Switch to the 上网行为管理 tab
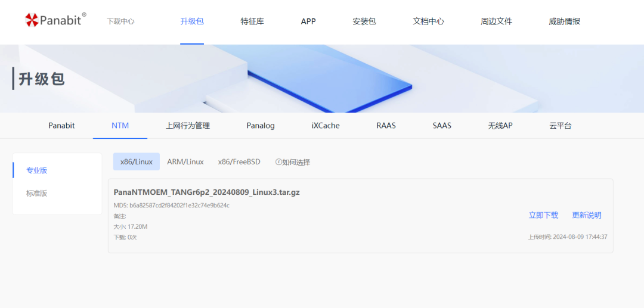Image resolution: width=644 pixels, height=308 pixels. point(188,126)
